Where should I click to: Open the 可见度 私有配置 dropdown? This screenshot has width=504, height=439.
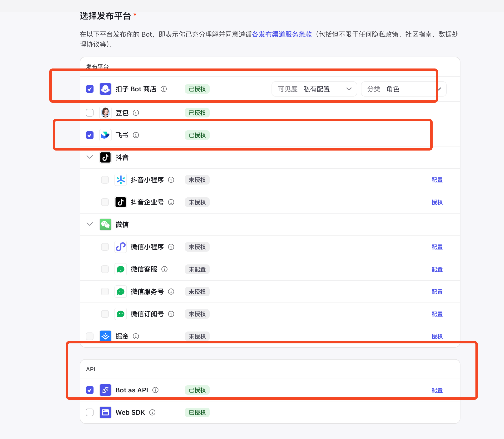pos(314,89)
